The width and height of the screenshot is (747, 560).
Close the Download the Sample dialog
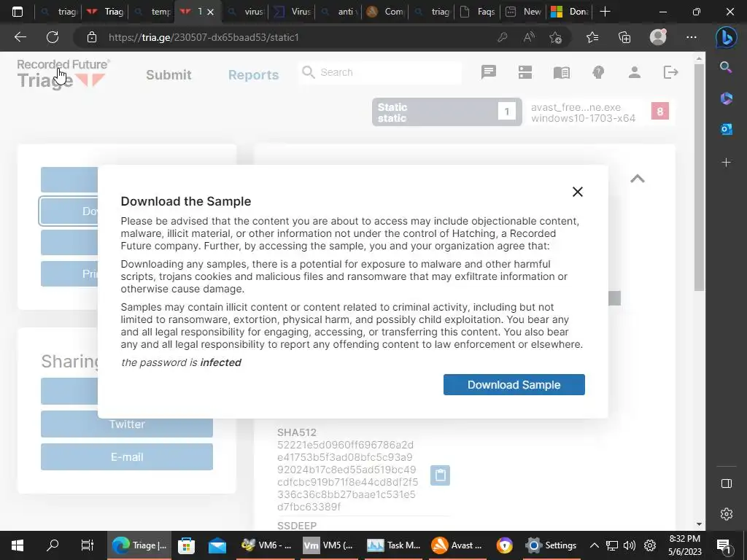pyautogui.click(x=578, y=192)
